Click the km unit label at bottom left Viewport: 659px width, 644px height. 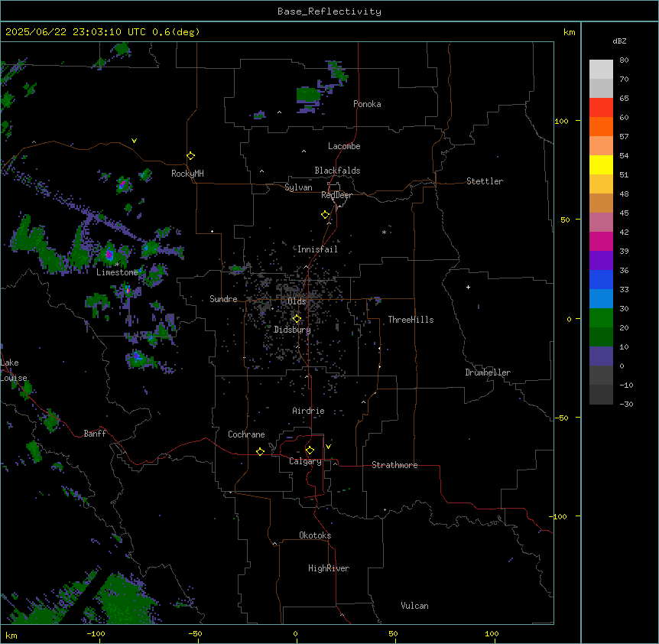(11, 635)
